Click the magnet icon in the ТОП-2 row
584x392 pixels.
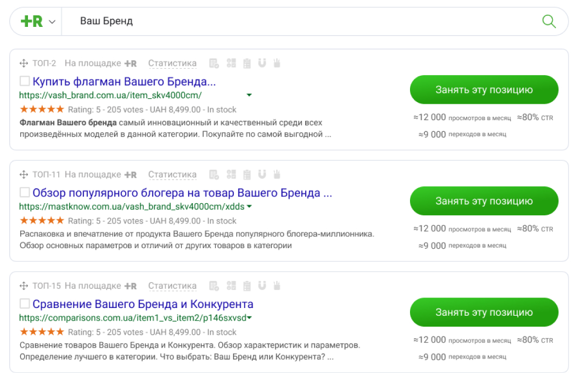tap(262, 63)
